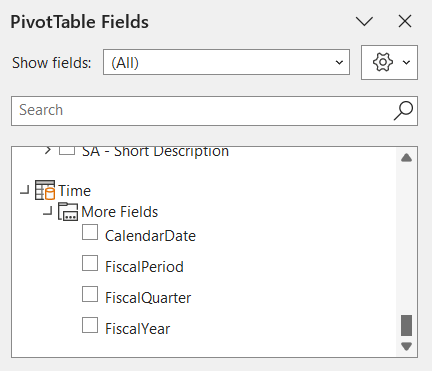Open the task pane options chevron
432x371 pixels.
(364, 22)
